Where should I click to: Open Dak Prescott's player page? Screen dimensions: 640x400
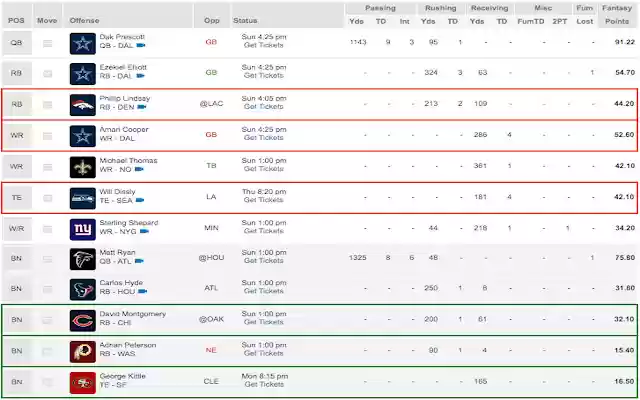point(122,37)
